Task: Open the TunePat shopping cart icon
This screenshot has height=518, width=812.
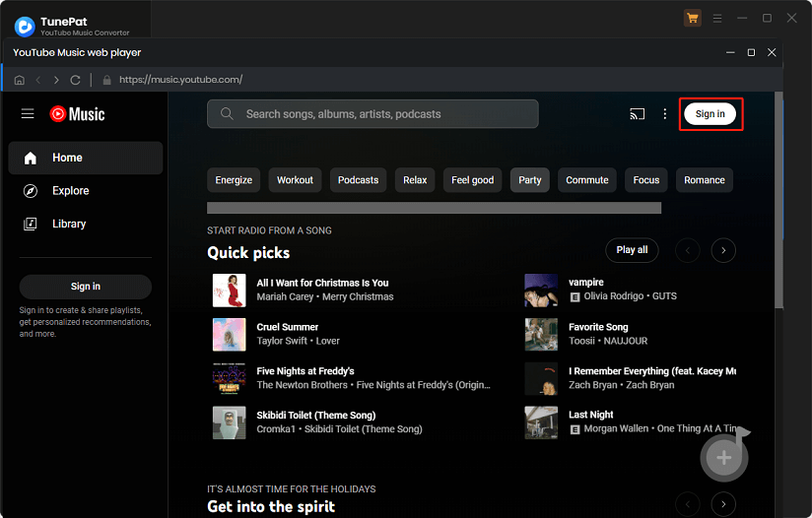Action: click(693, 19)
